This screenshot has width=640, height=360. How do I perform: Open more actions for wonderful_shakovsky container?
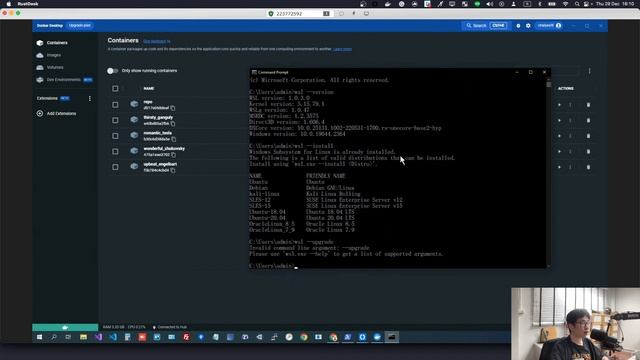[570, 151]
